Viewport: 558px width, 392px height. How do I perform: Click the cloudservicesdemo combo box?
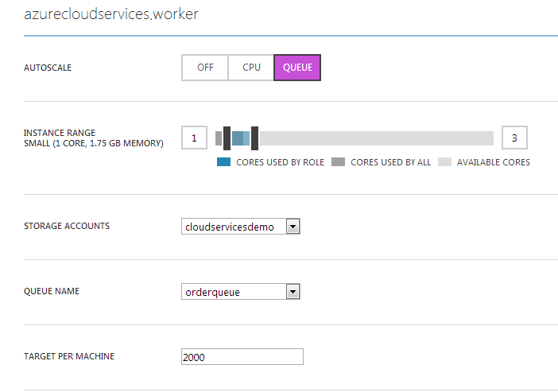click(x=241, y=227)
